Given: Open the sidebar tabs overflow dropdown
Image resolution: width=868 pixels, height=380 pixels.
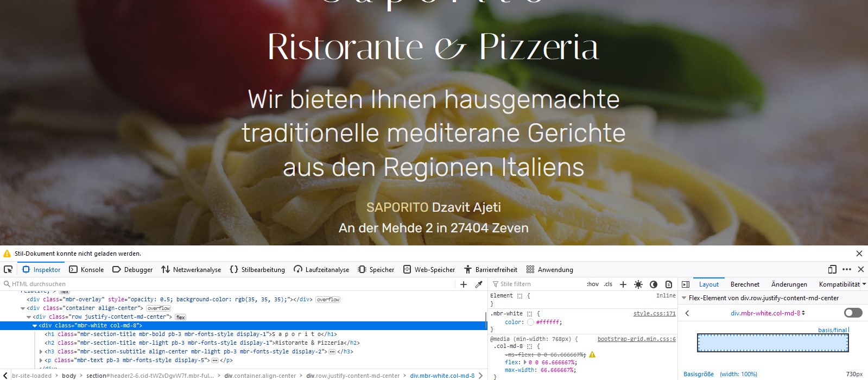Looking at the screenshot, I should [864, 284].
